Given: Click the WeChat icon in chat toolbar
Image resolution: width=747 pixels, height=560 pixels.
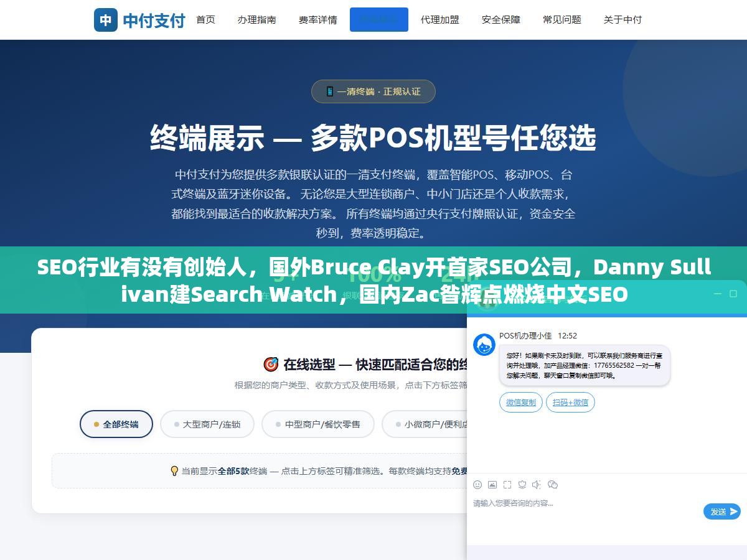Looking at the screenshot, I should coord(553,485).
